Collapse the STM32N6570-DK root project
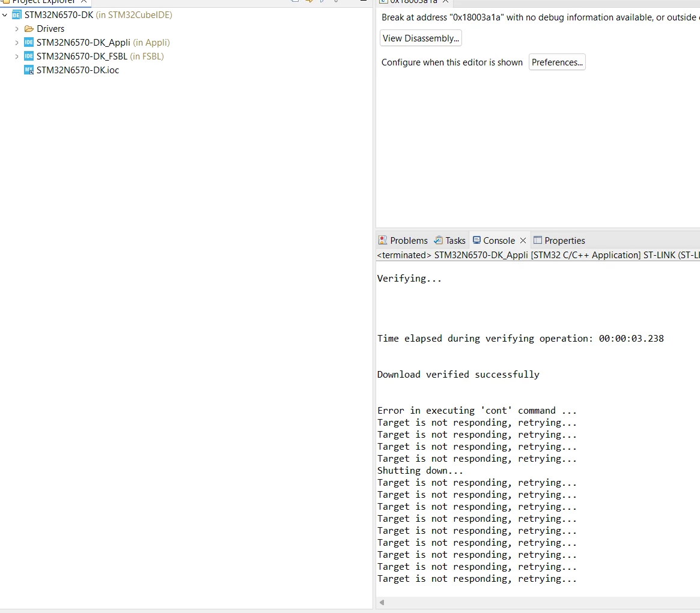The height and width of the screenshot is (613, 700). pos(5,15)
